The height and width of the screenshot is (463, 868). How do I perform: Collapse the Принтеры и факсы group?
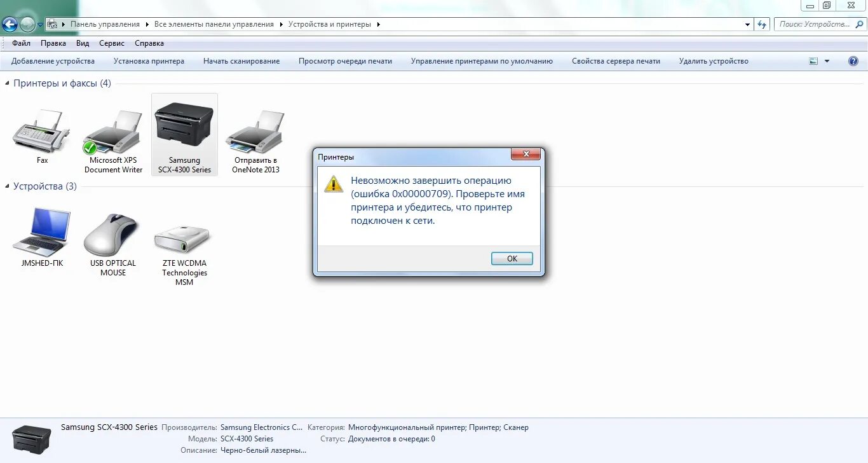pyautogui.click(x=8, y=83)
